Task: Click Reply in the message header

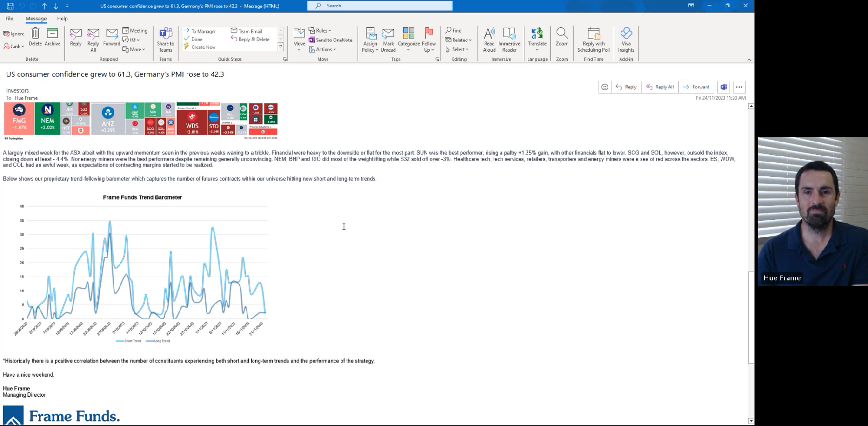Action: [626, 87]
